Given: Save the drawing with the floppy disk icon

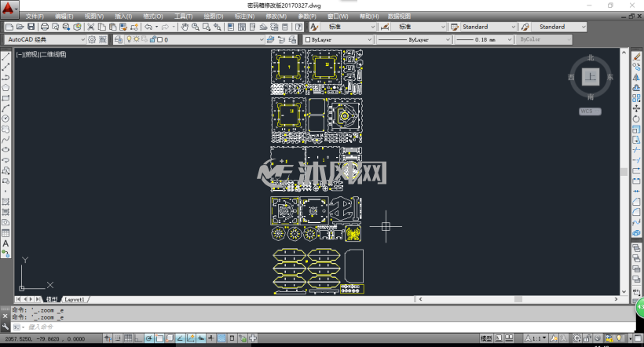Looking at the screenshot, I should (31, 27).
